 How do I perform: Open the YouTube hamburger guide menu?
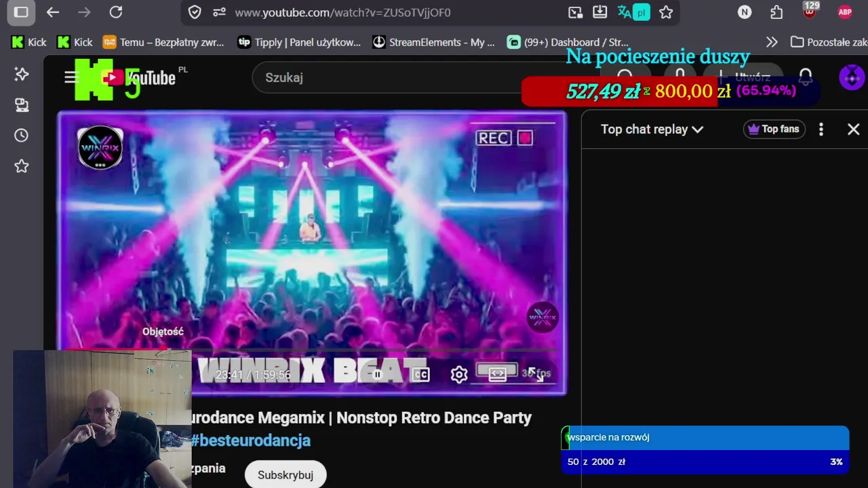click(70, 77)
